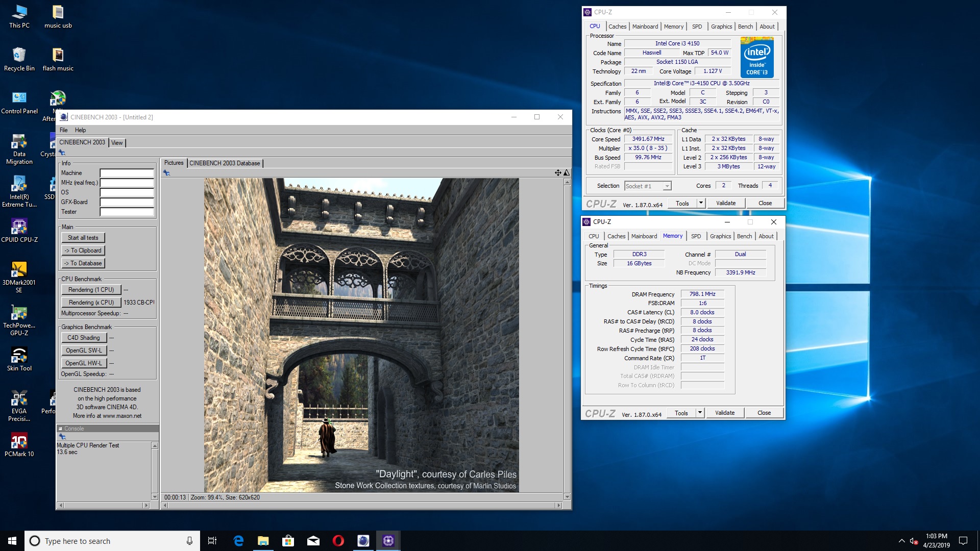The width and height of the screenshot is (980, 551).
Task: Open the This PC desktop icon
Action: pyautogui.click(x=19, y=16)
